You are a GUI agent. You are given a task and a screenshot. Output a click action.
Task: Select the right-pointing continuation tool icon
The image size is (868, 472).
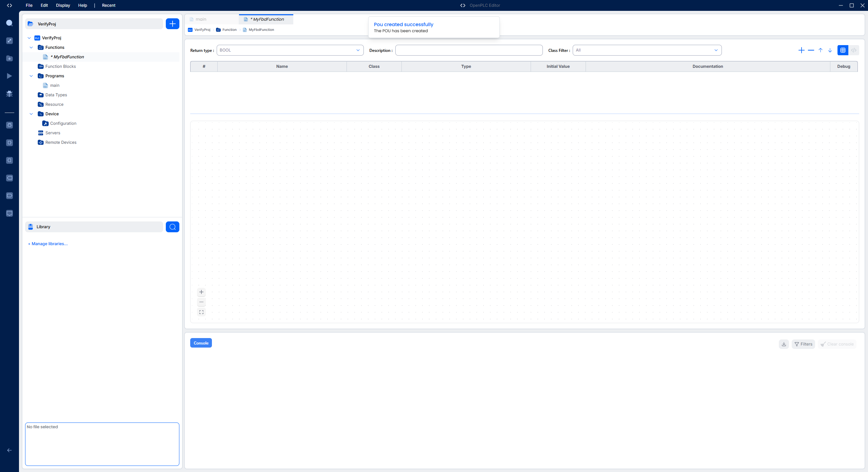pyautogui.click(x=9, y=196)
